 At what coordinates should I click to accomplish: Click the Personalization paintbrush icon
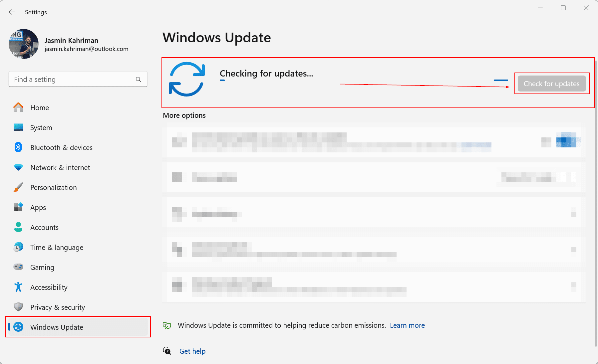point(18,187)
